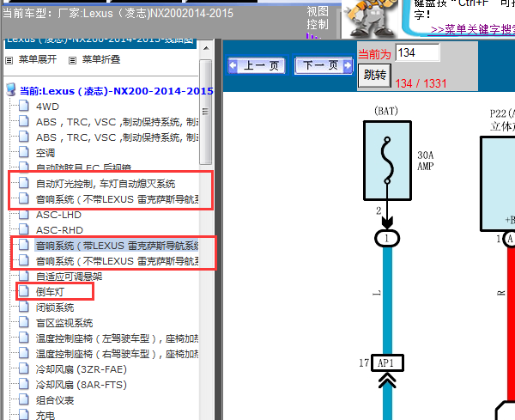Open first ABS, TRC, VSC ,制动保持系统 entry

pyautogui.click(x=117, y=122)
